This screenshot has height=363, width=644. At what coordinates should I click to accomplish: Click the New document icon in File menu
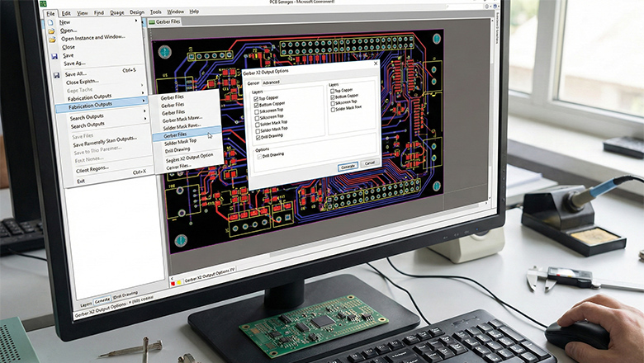tap(51, 22)
